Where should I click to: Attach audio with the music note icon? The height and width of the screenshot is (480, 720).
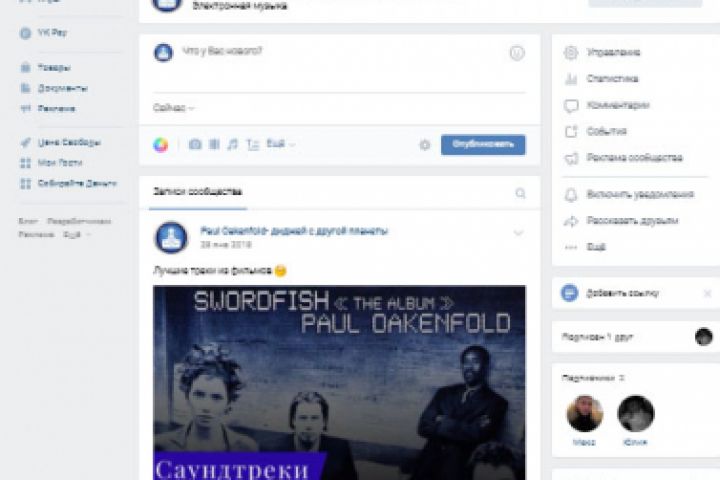pos(233,145)
